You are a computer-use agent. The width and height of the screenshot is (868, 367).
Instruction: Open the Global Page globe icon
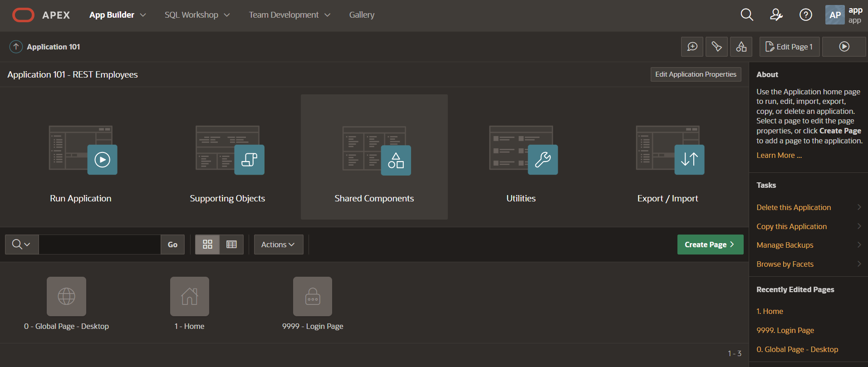tap(66, 296)
